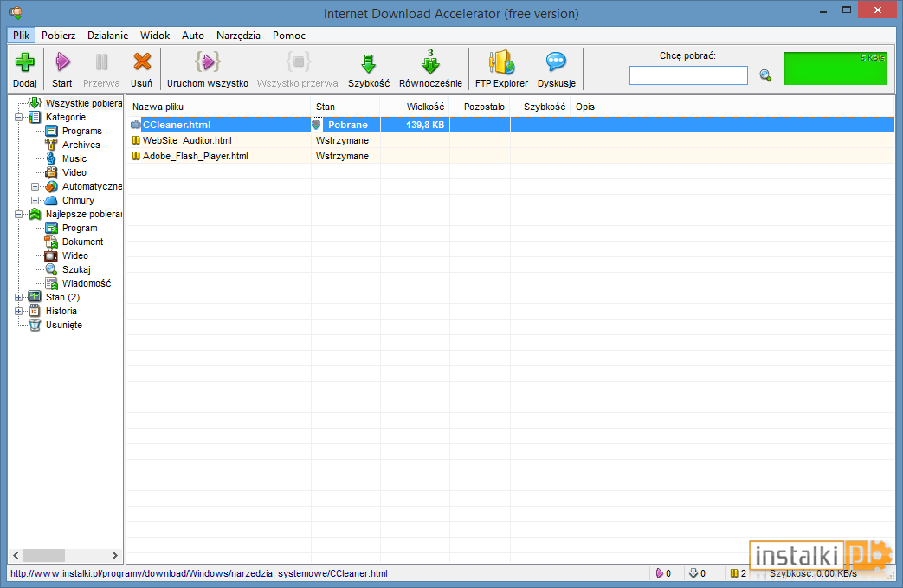Open the Pomoc menu
The width and height of the screenshot is (903, 588).
coord(289,36)
